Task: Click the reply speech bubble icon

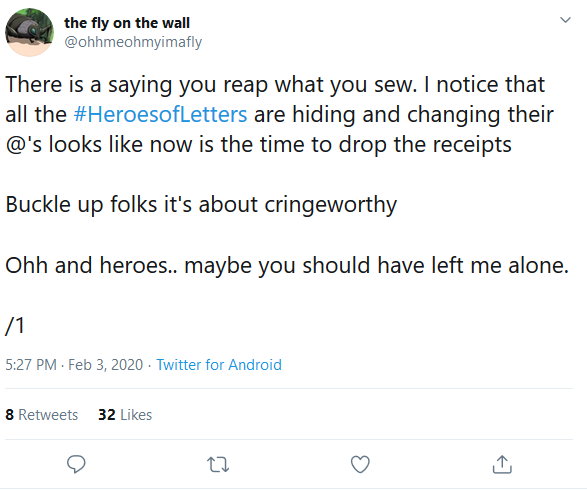Action: (x=76, y=464)
